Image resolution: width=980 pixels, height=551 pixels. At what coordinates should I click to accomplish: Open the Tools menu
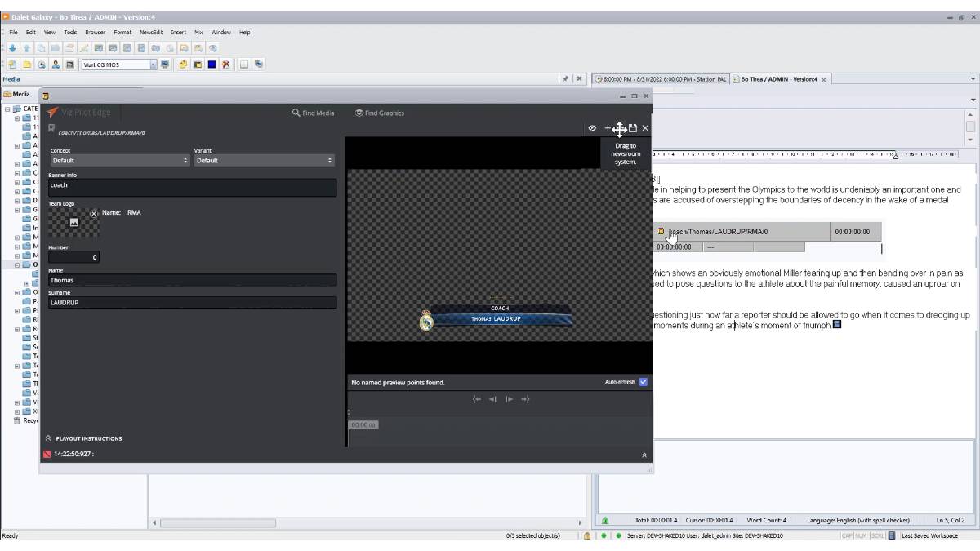70,33
